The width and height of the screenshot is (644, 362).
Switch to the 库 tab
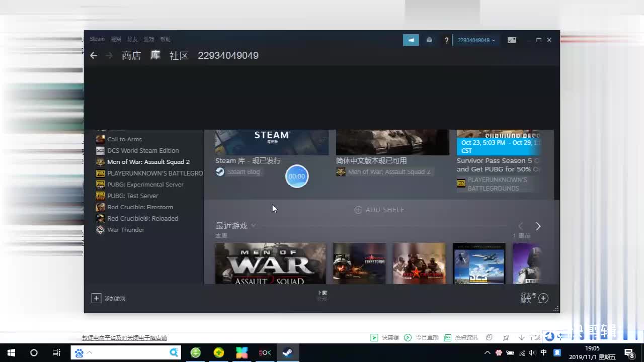pos(155,55)
